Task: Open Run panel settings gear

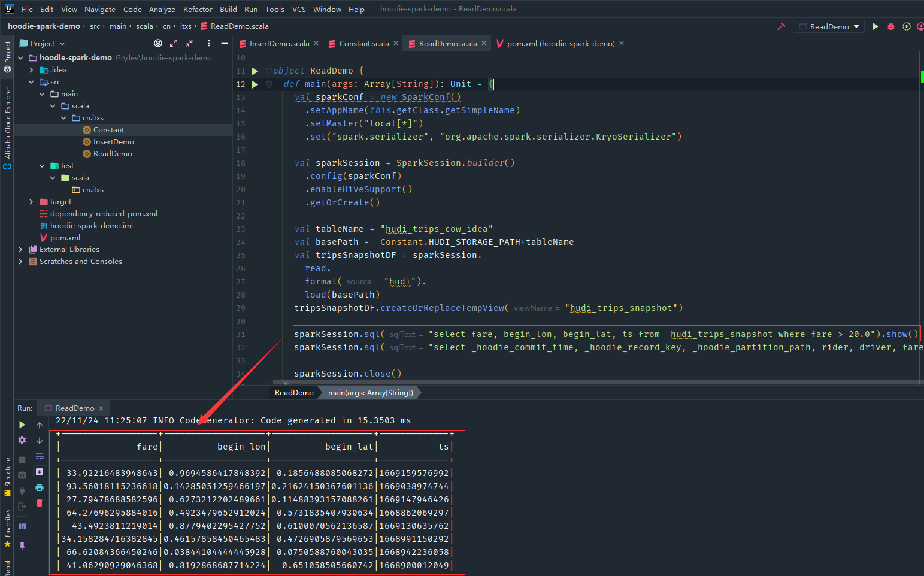Action: [x=22, y=440]
